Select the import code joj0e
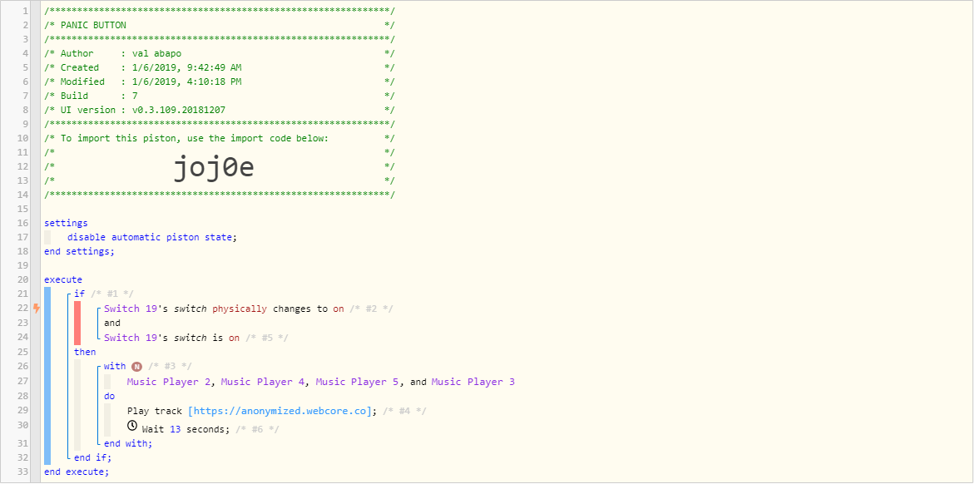This screenshot has width=980, height=489. 214,167
